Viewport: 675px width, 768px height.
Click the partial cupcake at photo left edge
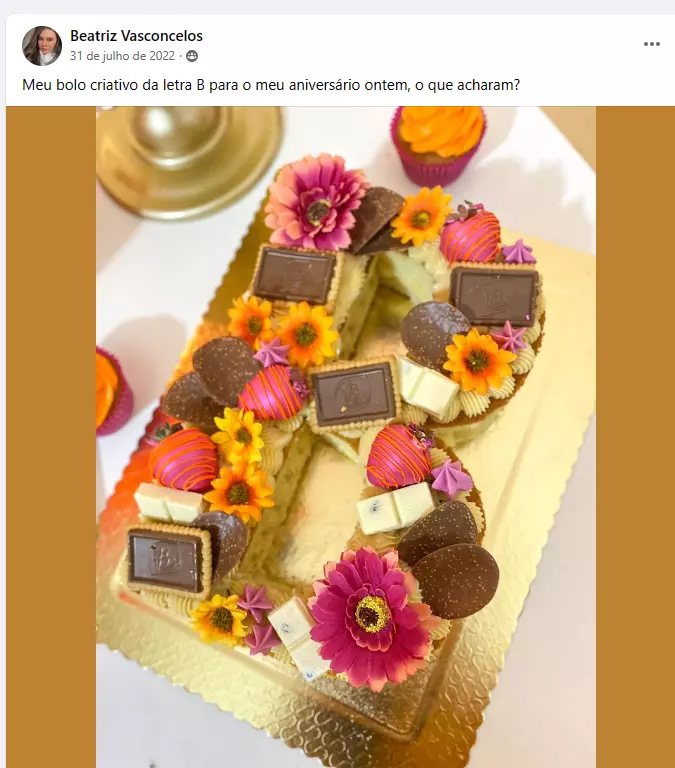pyautogui.click(x=113, y=392)
